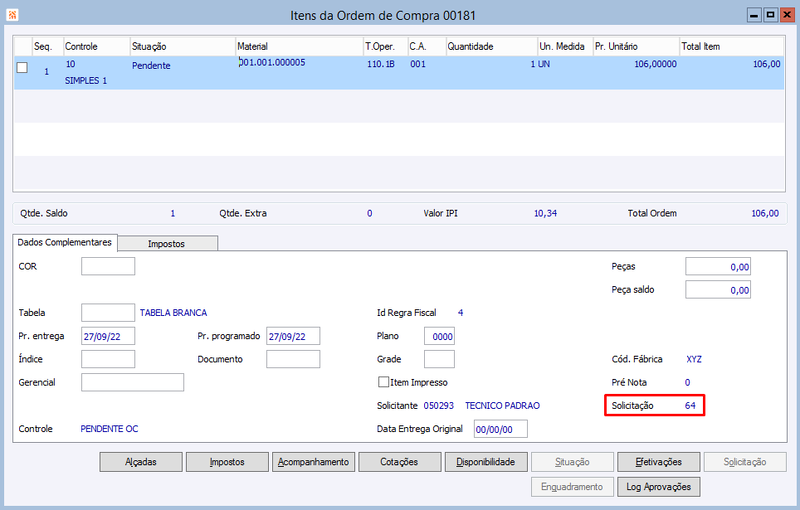Screen dimensions: 800x510
Task: Open the Efetivações button
Action: [x=659, y=462]
